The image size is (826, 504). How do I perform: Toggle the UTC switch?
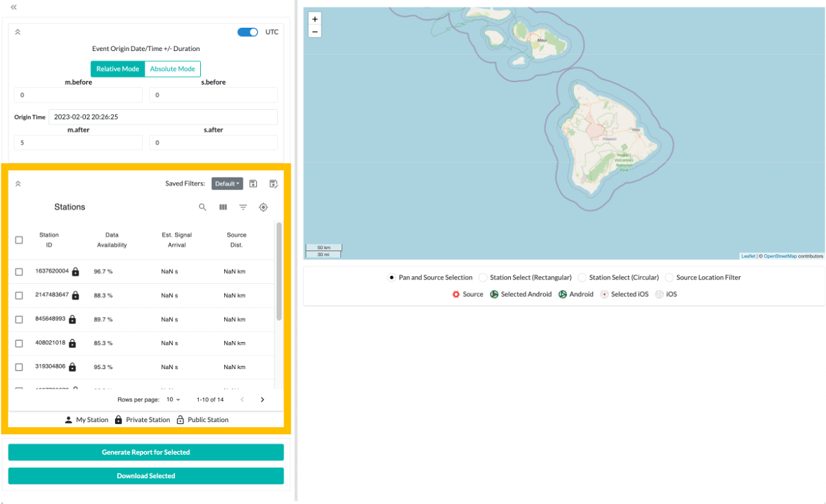248,32
